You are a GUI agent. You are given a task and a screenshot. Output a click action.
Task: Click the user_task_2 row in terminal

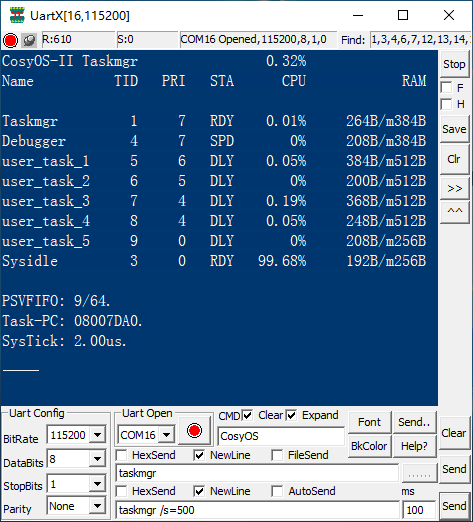pos(214,181)
